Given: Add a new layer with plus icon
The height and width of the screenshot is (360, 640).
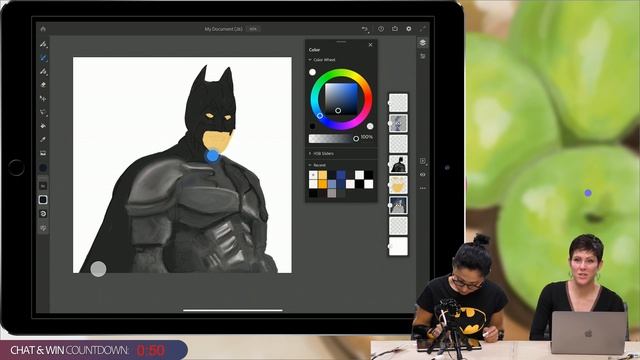Looking at the screenshot, I should (423, 161).
